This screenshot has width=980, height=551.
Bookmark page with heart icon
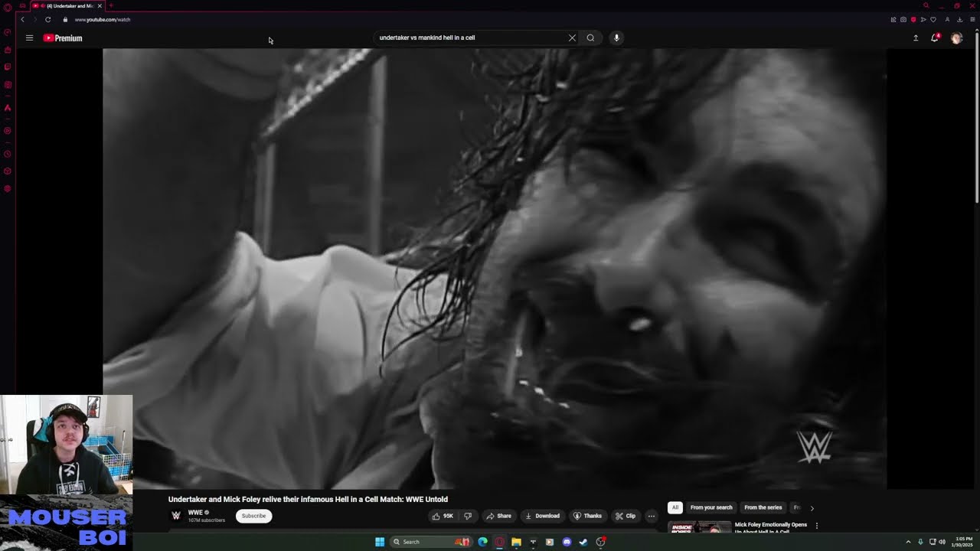coord(933,20)
